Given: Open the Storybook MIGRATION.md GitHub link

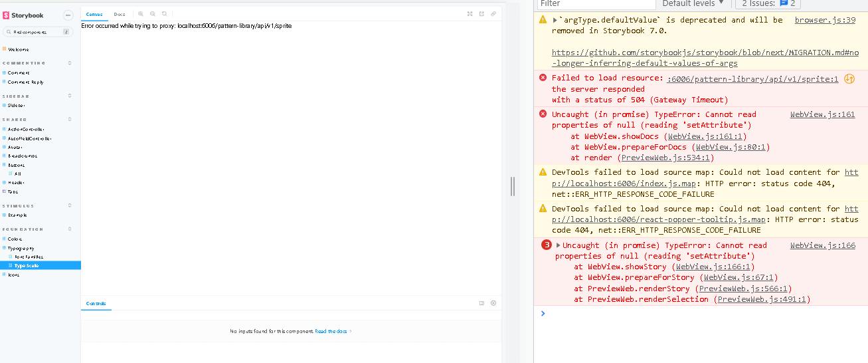Looking at the screenshot, I should pos(704,58).
